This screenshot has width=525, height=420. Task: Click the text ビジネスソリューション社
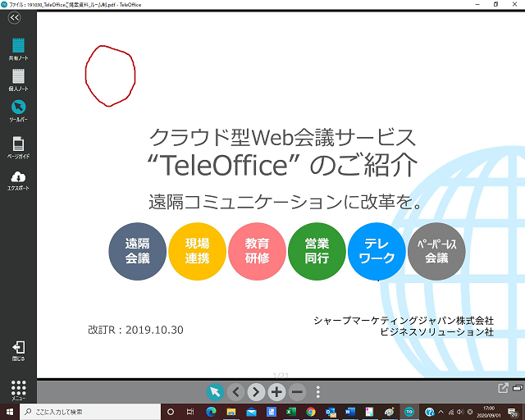coord(436,332)
